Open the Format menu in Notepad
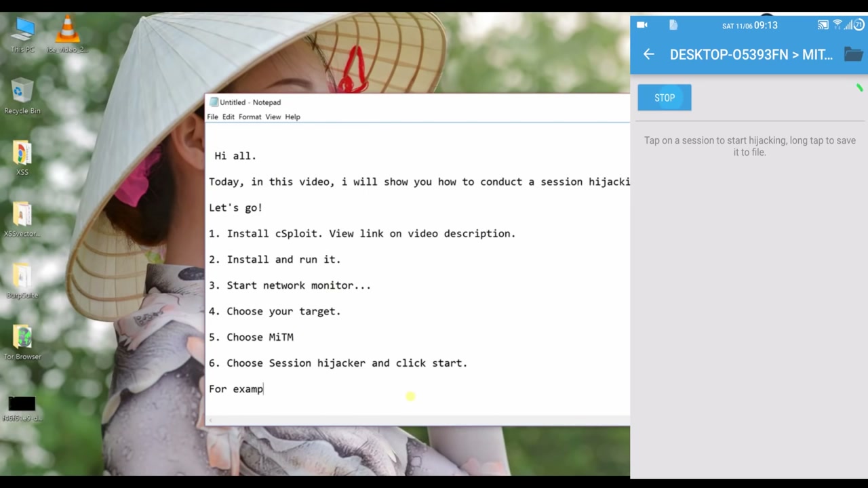 (x=250, y=117)
